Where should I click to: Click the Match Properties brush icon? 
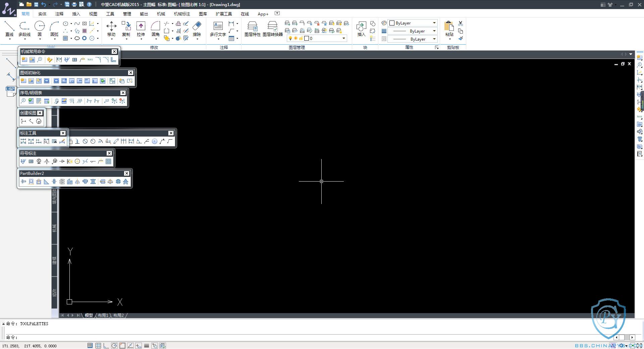tap(461, 38)
